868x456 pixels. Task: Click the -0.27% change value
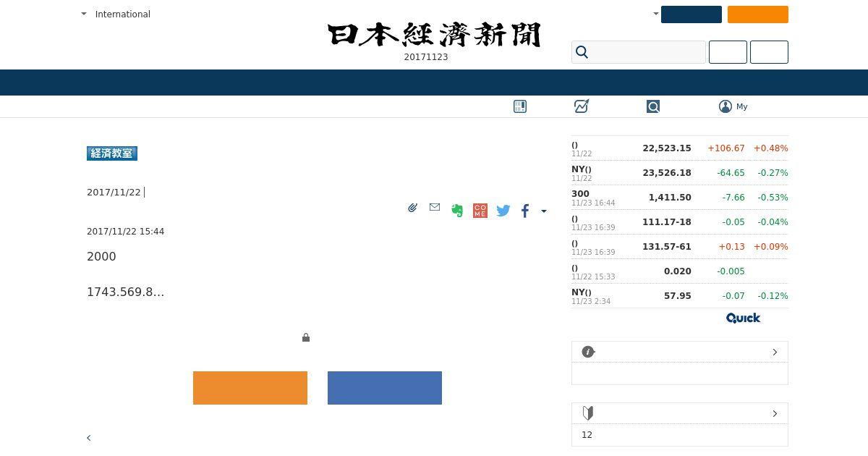click(773, 173)
